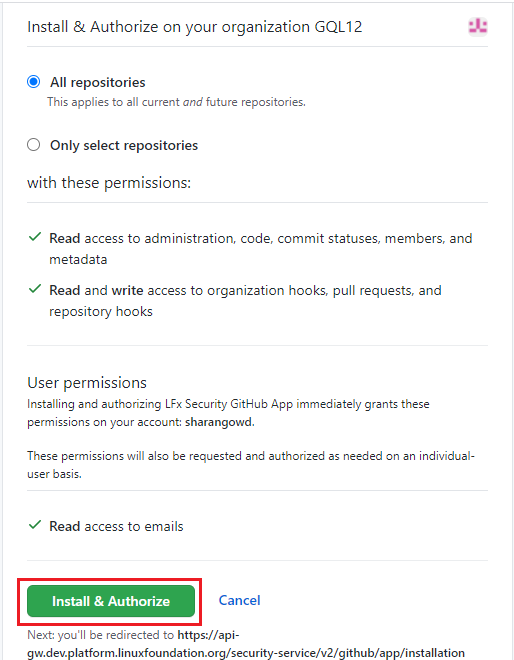Click the green Install & Authorize button
This screenshot has width=514, height=660.
click(111, 601)
